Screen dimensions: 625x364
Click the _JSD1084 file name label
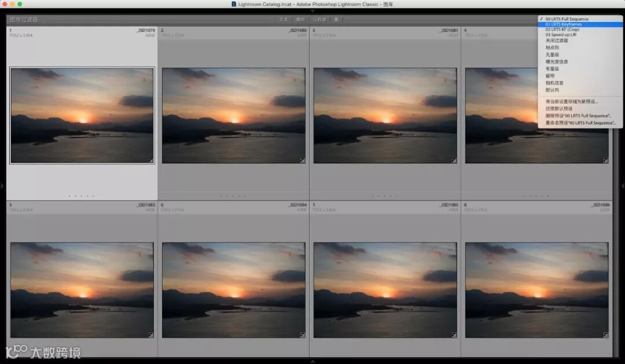(x=297, y=205)
